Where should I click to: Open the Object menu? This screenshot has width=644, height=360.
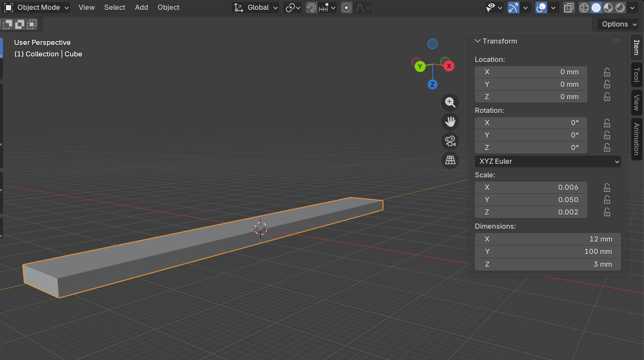pos(169,8)
